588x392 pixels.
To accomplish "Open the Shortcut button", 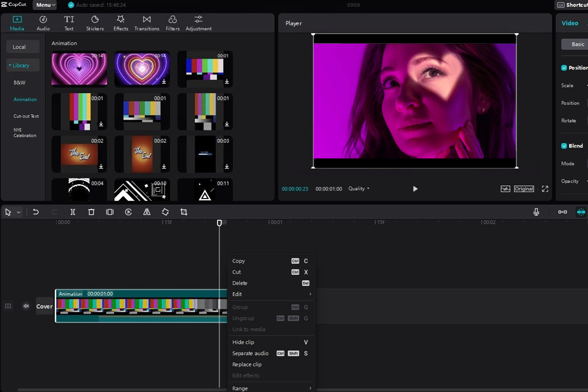I will point(571,5).
